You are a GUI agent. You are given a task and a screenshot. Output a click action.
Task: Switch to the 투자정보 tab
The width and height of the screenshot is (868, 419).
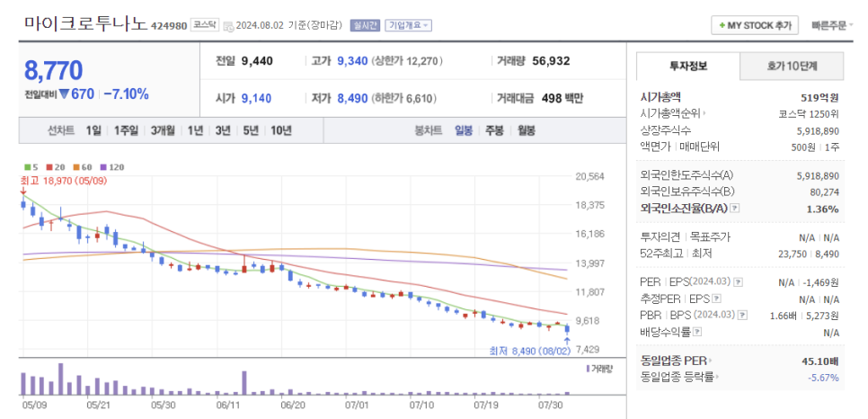pyautogui.click(x=688, y=66)
